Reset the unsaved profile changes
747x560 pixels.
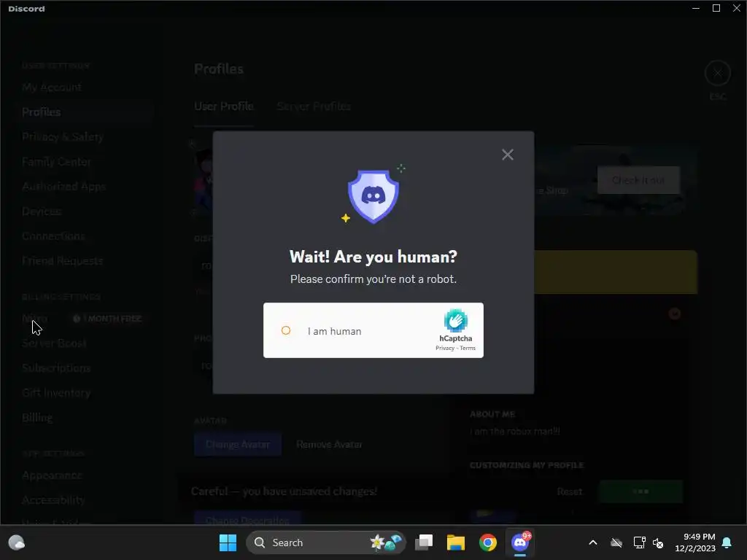[569, 491]
